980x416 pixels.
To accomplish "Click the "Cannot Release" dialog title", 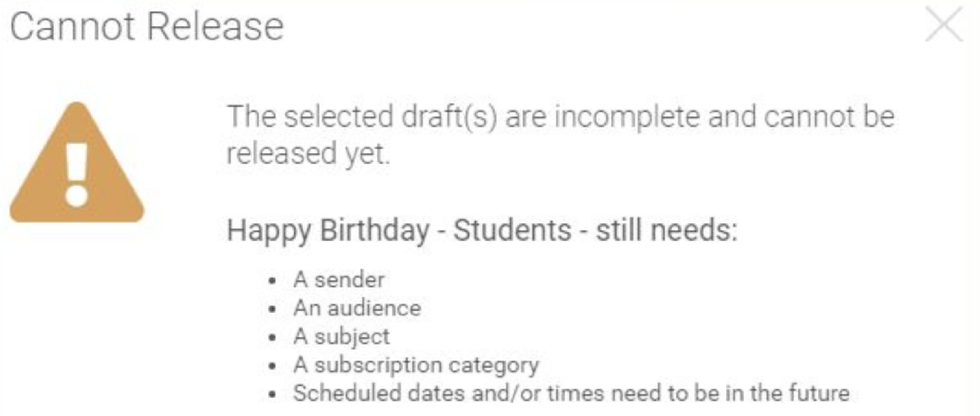I will (147, 26).
